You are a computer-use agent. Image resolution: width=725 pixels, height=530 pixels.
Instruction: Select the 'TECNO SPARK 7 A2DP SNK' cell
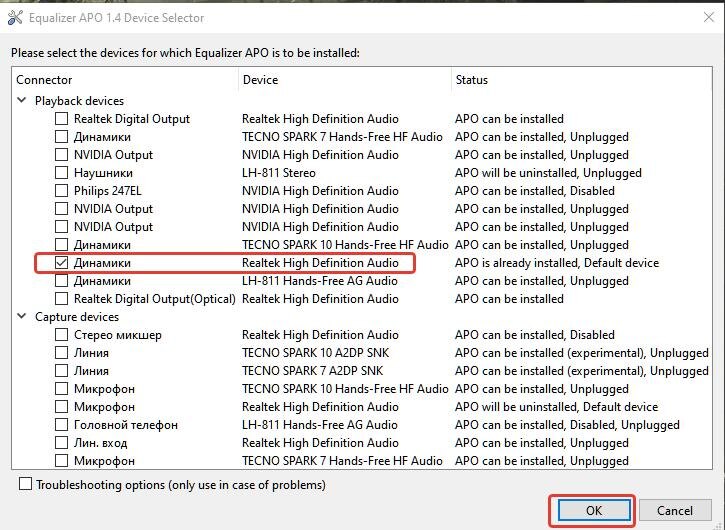click(x=313, y=370)
